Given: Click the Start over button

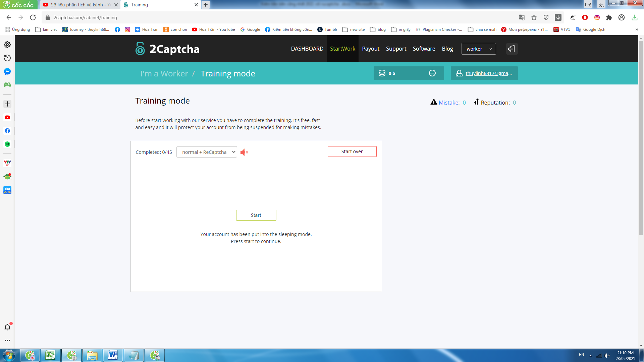Looking at the screenshot, I should point(352,152).
